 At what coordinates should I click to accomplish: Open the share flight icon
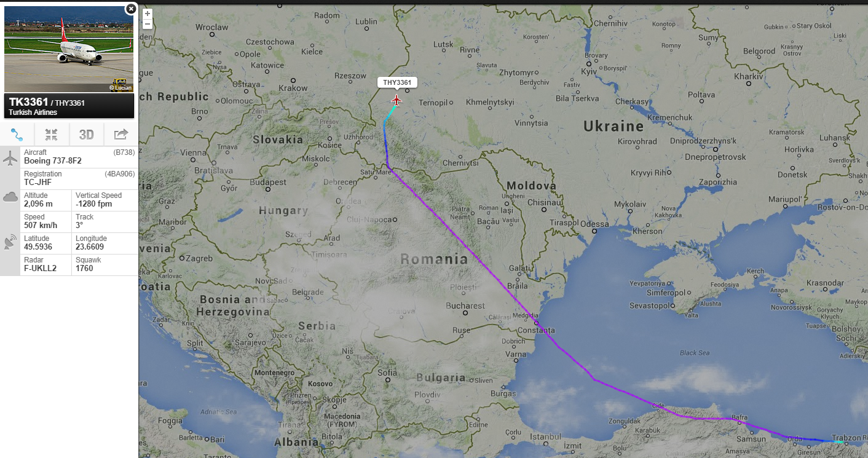pos(121,135)
